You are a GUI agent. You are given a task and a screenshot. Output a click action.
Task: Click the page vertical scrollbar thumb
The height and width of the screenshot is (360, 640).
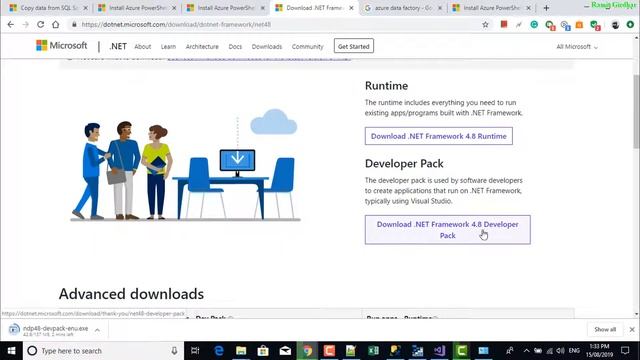click(636, 111)
